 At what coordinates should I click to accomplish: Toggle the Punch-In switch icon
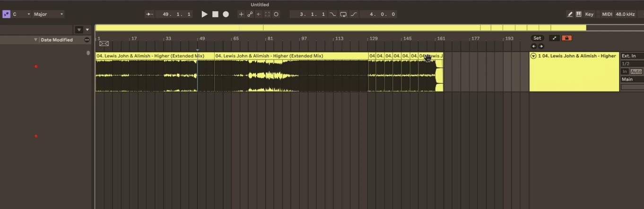(x=332, y=14)
